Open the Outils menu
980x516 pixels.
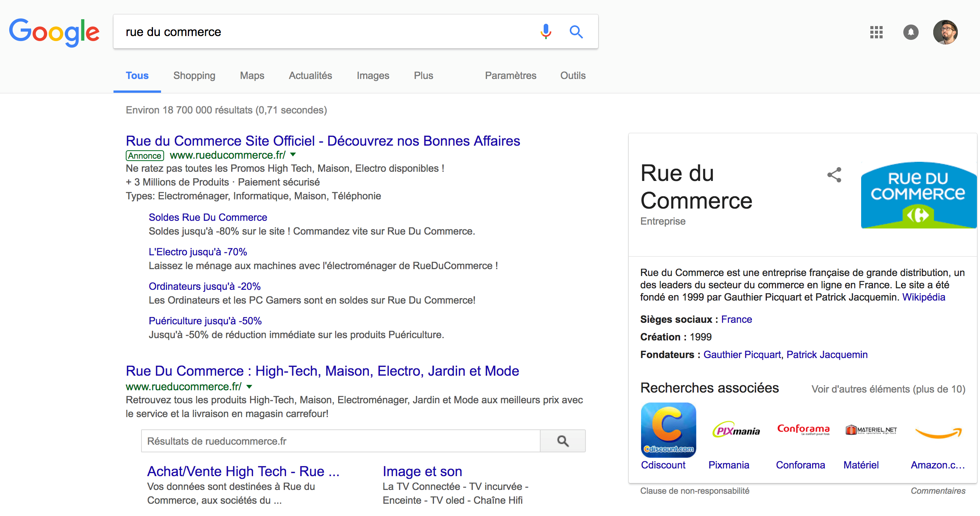(x=572, y=76)
